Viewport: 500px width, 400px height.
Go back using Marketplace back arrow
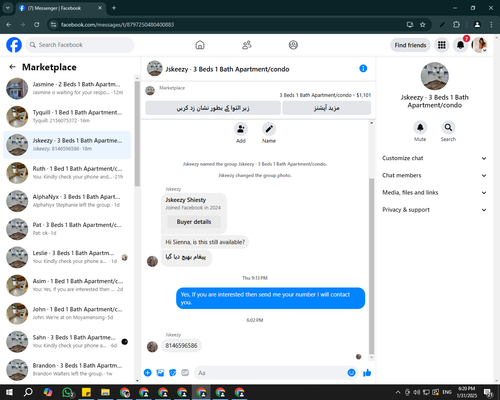(12, 67)
